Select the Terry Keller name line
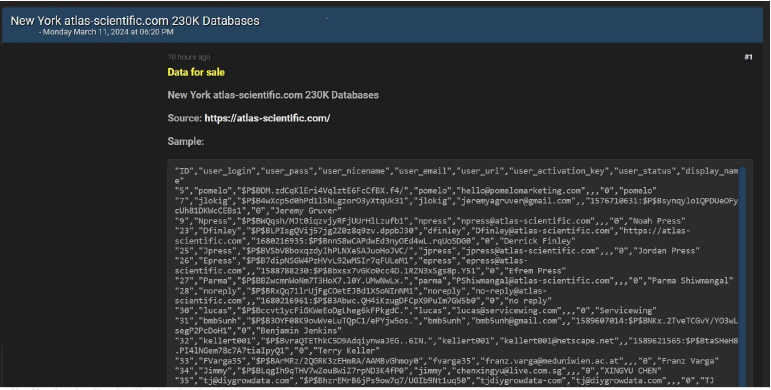Image resolution: width=771 pixels, height=390 pixels. point(277,351)
